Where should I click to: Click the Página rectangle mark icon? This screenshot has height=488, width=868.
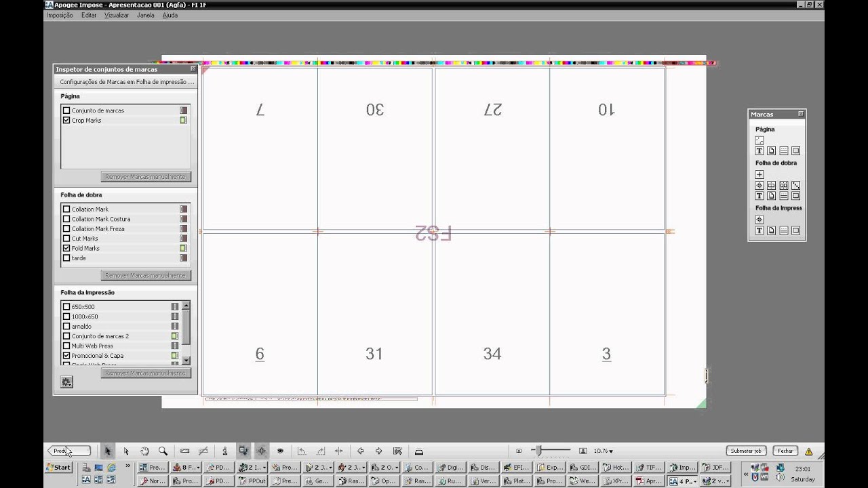click(x=796, y=150)
